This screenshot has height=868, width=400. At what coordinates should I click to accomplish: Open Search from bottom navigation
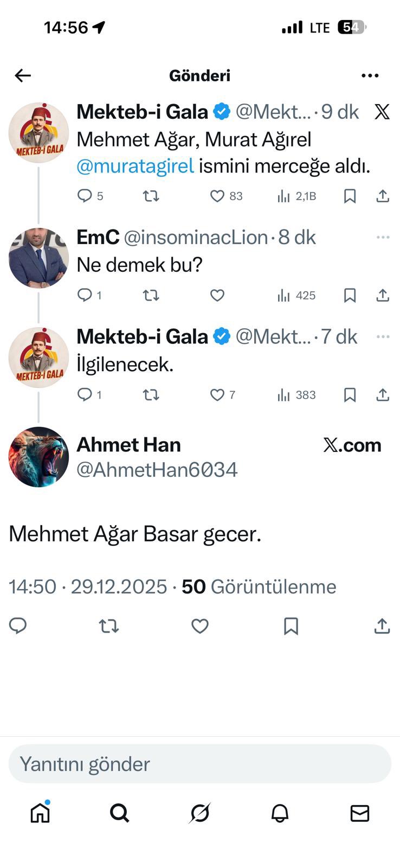(120, 813)
